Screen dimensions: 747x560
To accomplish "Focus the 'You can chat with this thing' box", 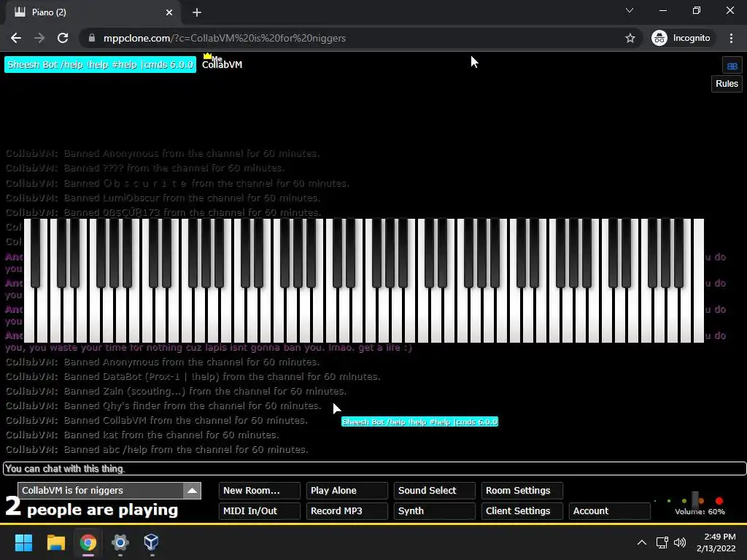I will click(x=374, y=469).
